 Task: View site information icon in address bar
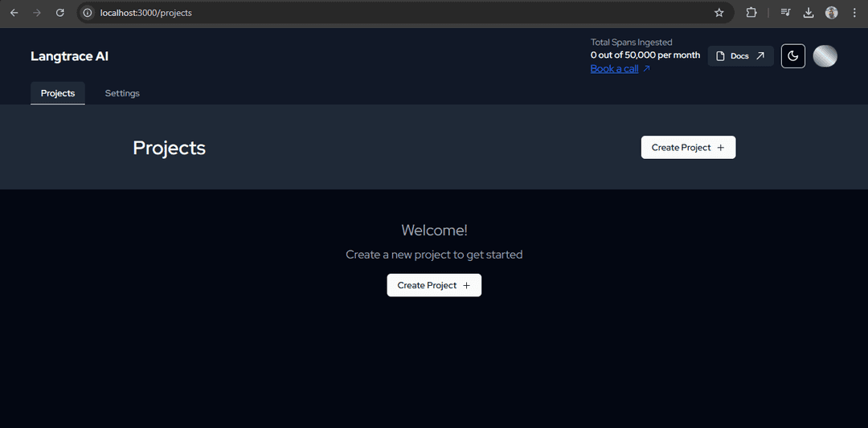pyautogui.click(x=88, y=13)
